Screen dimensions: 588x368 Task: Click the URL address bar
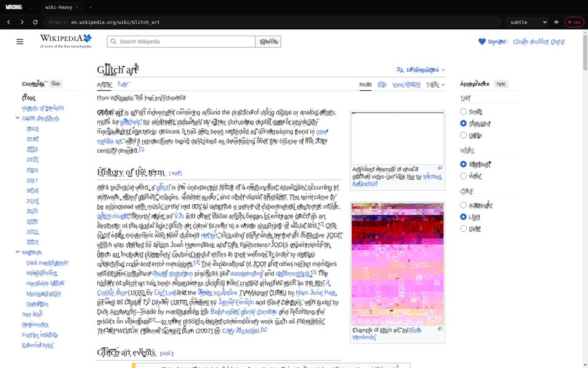(273, 22)
